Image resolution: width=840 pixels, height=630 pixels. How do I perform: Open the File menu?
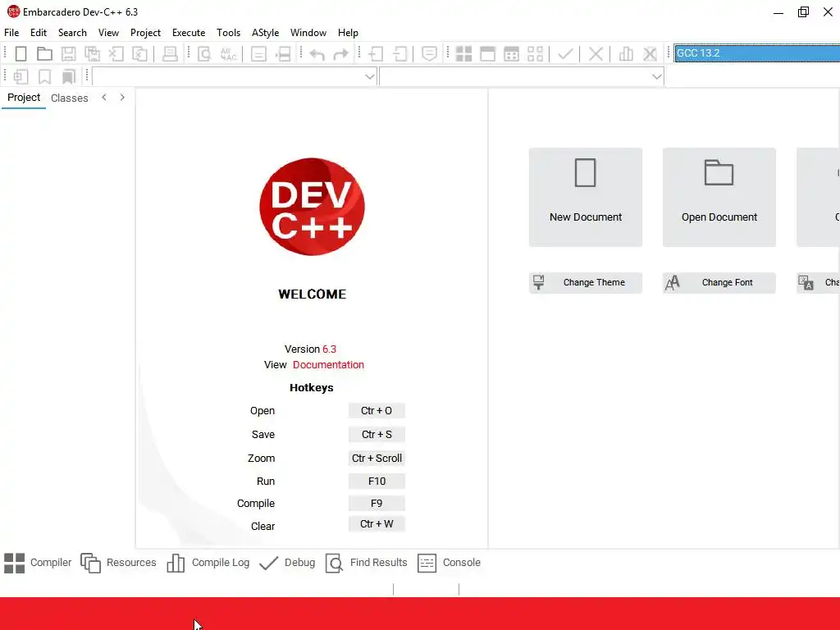[x=11, y=33]
